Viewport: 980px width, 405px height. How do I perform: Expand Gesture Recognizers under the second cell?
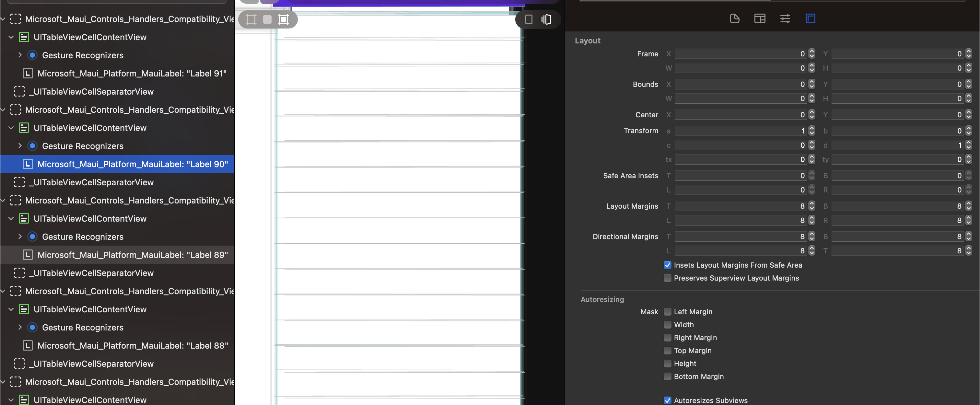20,146
